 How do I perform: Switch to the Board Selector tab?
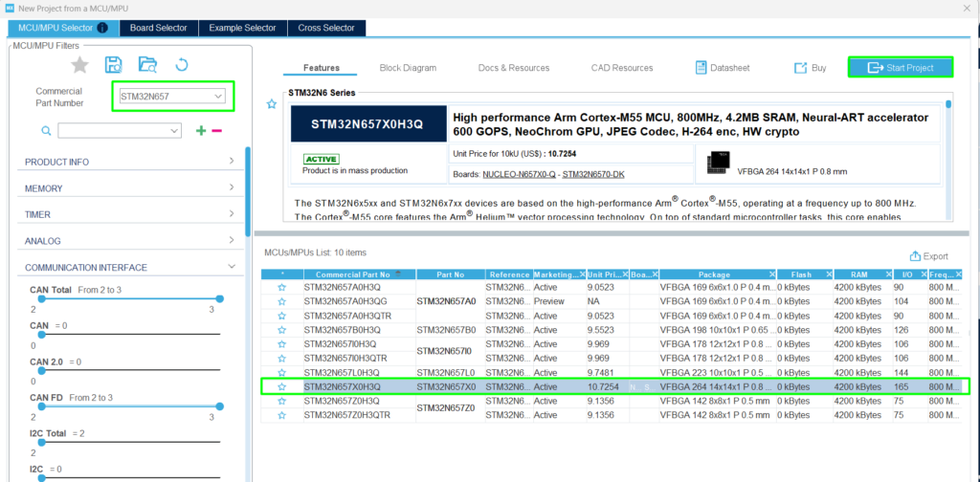click(x=159, y=28)
